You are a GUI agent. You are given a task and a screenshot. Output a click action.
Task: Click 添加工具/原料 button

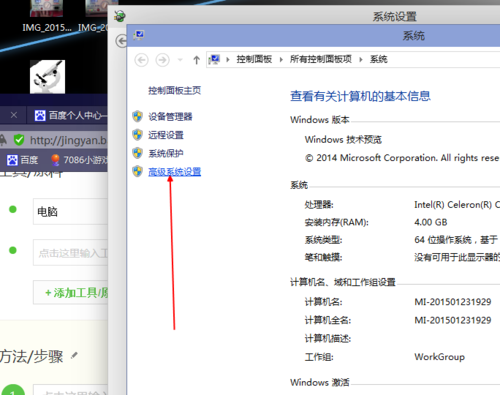(x=70, y=293)
